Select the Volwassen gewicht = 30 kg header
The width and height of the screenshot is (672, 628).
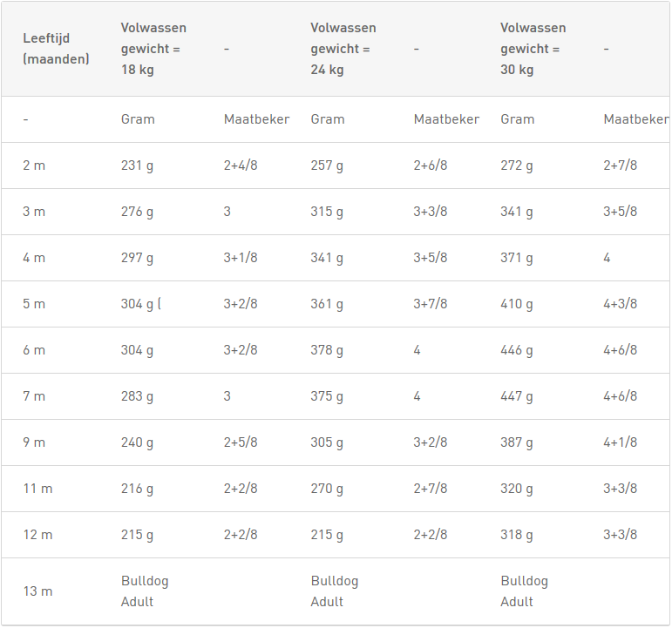tap(533, 49)
